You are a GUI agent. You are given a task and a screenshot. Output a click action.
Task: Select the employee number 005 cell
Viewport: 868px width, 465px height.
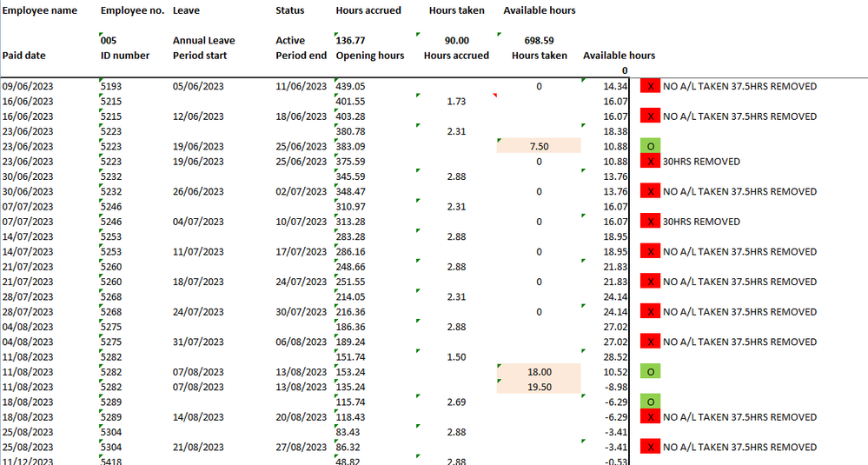tap(109, 40)
